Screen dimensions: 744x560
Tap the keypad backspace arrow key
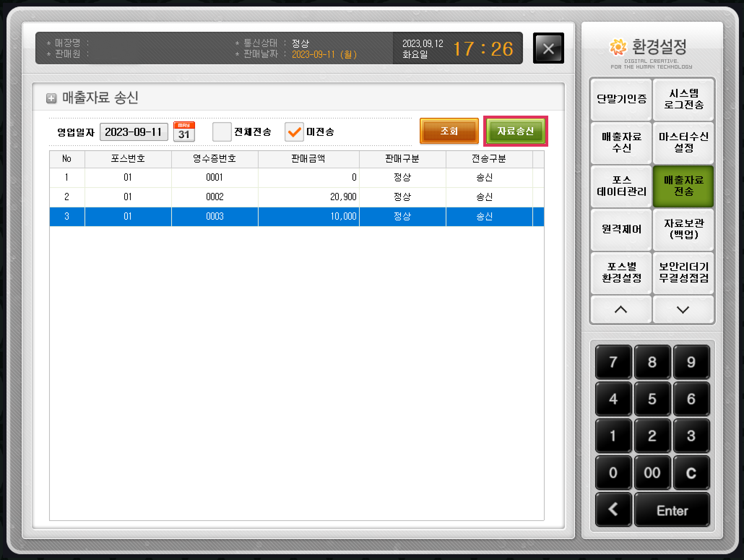pyautogui.click(x=613, y=509)
